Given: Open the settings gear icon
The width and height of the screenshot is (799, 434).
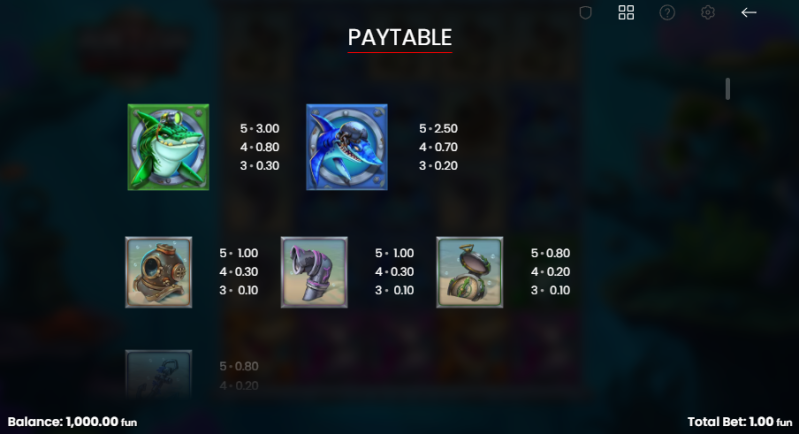Looking at the screenshot, I should 708,13.
